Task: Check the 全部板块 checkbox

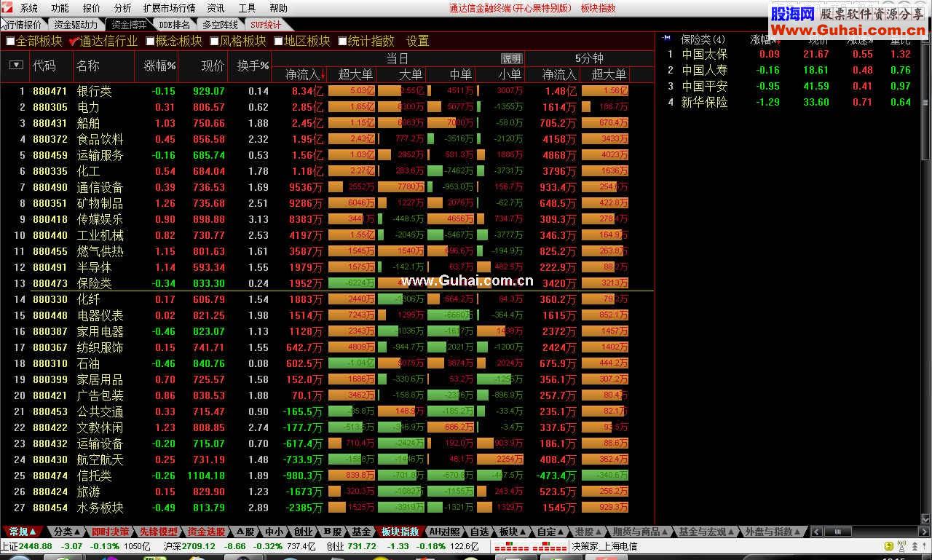Action: pos(10,41)
